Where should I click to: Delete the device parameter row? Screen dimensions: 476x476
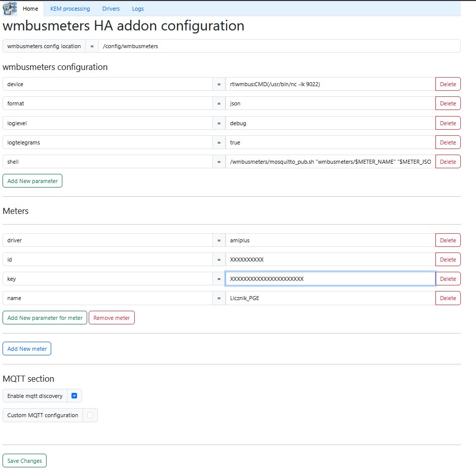point(448,84)
